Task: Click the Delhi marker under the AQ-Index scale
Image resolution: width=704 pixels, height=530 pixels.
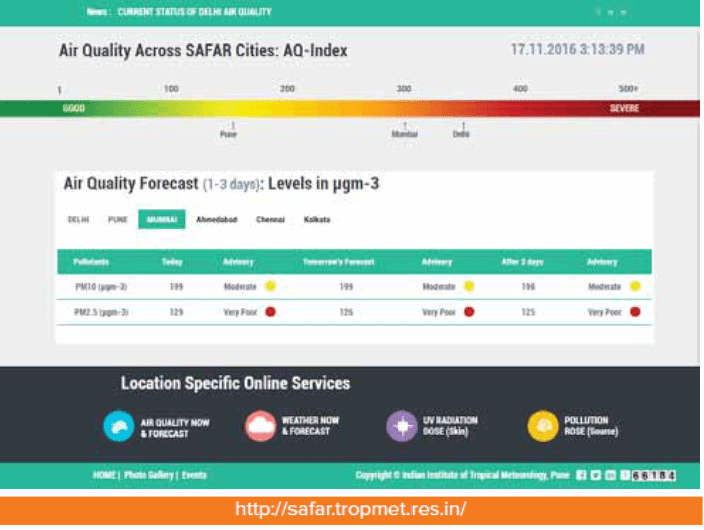Action: coord(461,130)
